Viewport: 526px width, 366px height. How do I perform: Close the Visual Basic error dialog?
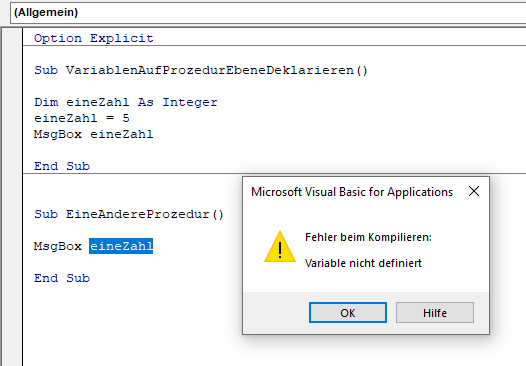(x=474, y=192)
